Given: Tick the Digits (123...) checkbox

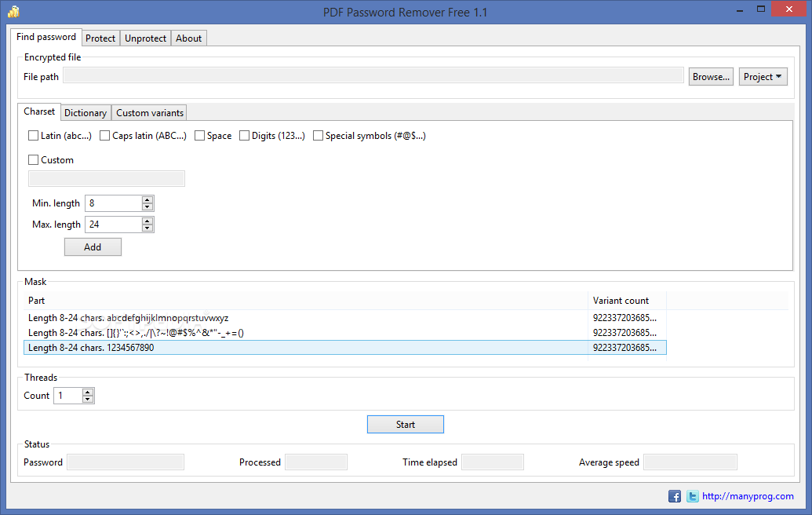Looking at the screenshot, I should pos(245,136).
